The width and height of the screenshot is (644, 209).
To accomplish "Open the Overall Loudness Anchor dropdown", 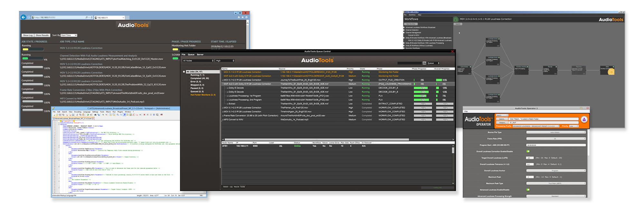I will pyautogui.click(x=556, y=170).
